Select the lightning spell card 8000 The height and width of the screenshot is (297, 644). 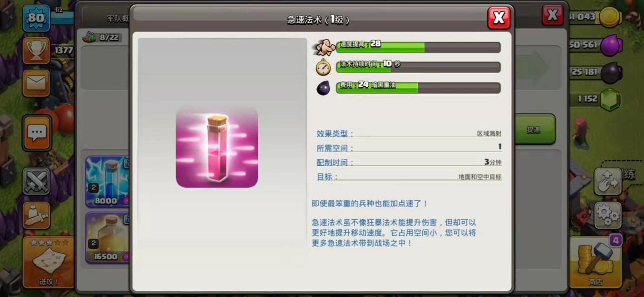pos(107,182)
